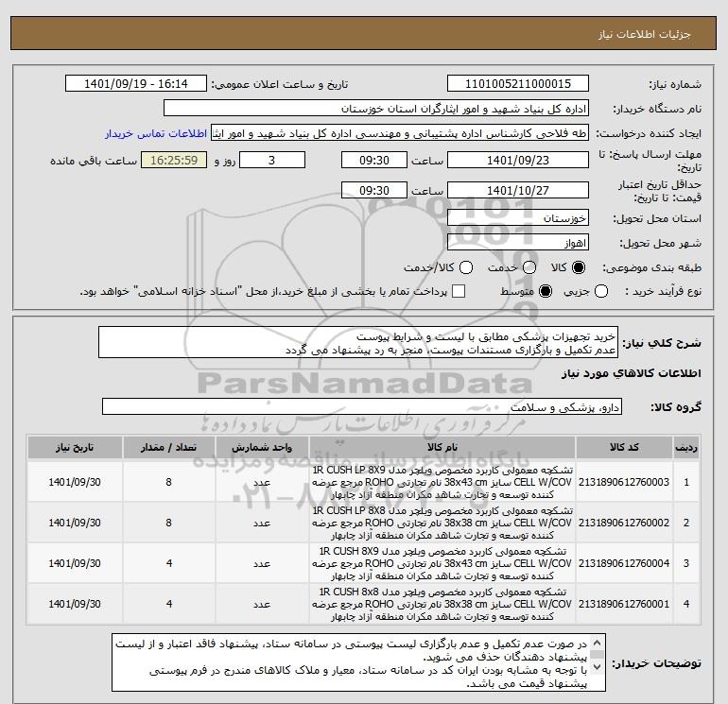Click the price validity time 09:30 field
This screenshot has width=728, height=704.
374,190
